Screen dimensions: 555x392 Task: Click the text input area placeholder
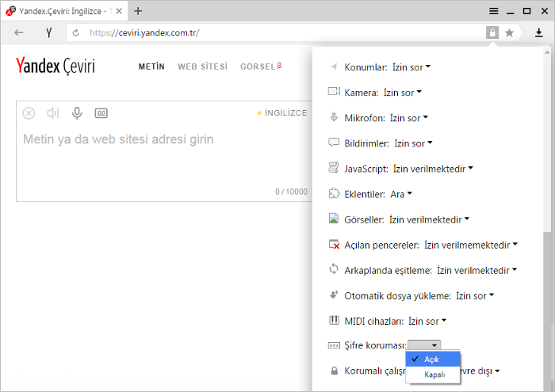point(118,139)
